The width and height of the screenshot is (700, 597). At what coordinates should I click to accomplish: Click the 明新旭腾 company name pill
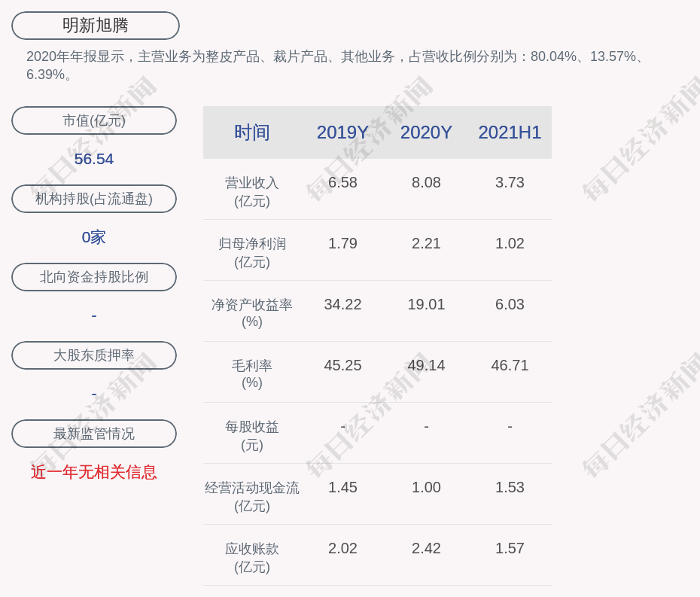click(95, 26)
